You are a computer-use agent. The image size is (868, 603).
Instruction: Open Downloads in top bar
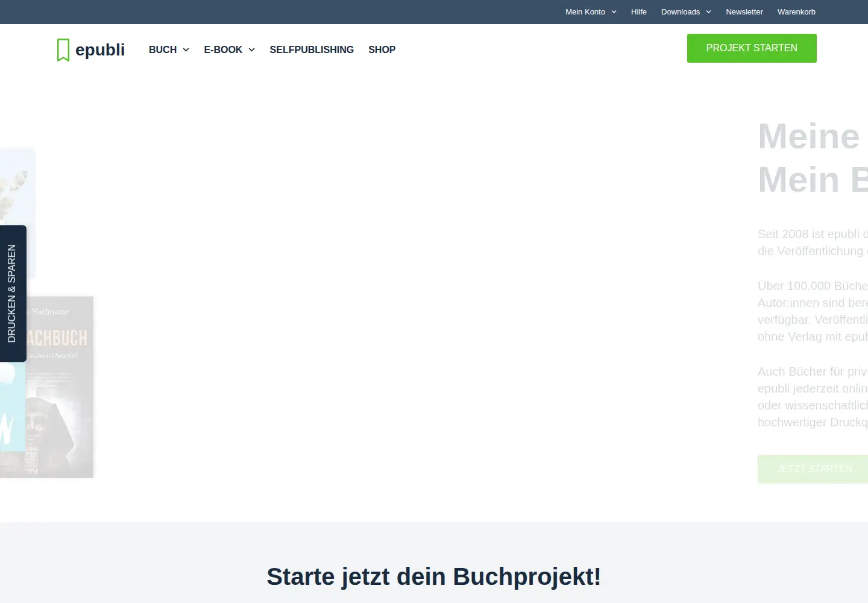click(681, 12)
